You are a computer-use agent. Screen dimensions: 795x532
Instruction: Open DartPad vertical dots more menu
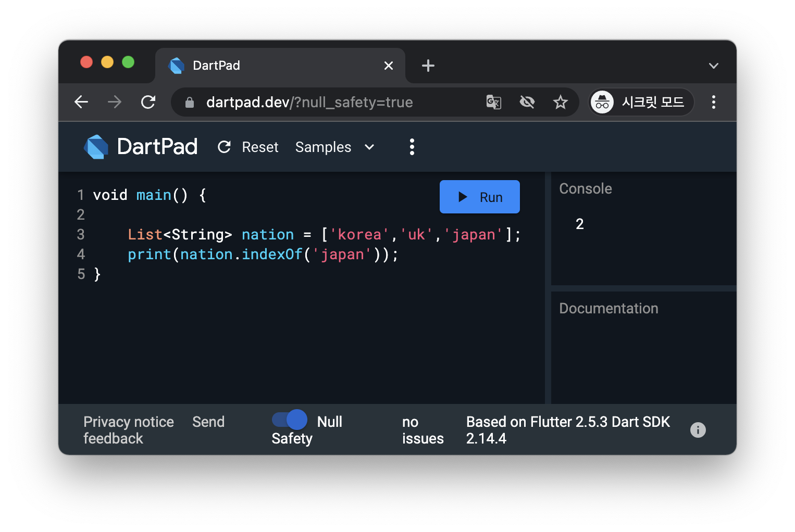(412, 147)
